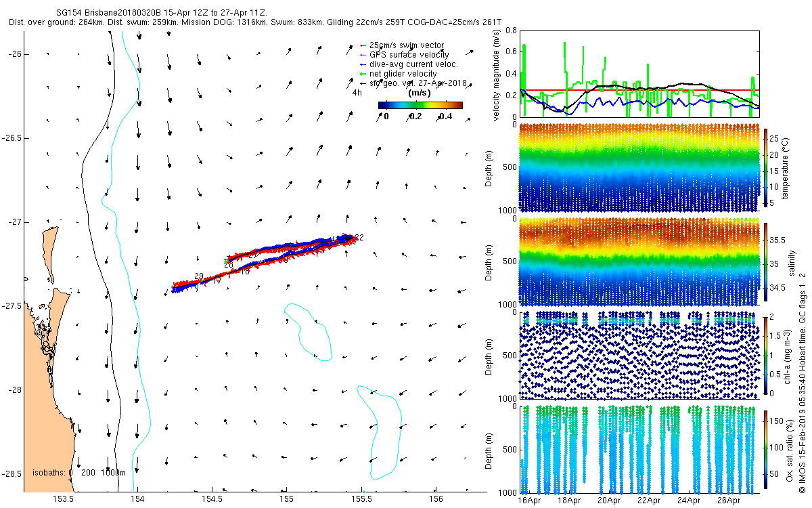Click the 20Apr tick on time axis
812x508 pixels.
tap(610, 501)
